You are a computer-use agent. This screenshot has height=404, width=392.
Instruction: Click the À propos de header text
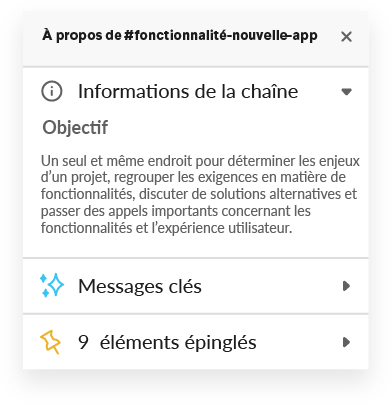(x=82, y=36)
